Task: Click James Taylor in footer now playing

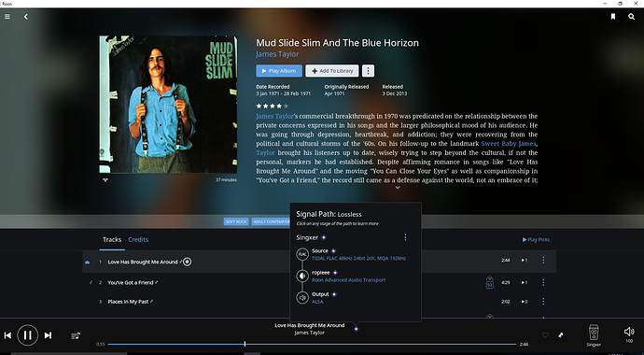Action: click(309, 333)
